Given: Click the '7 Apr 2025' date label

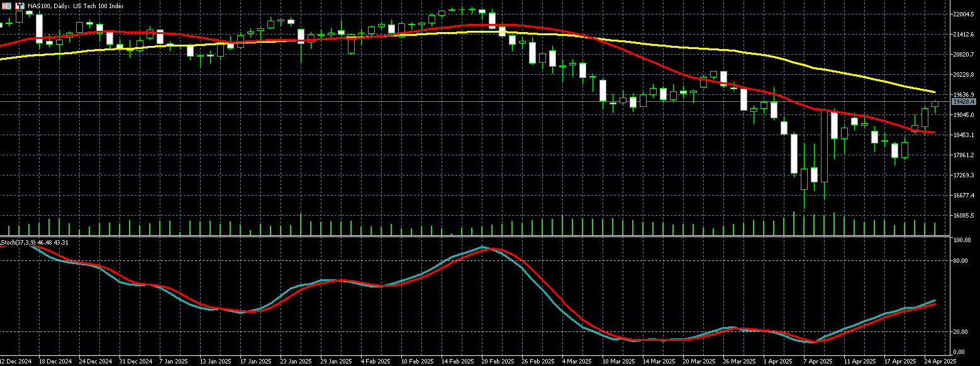Looking at the screenshot, I should [818, 362].
